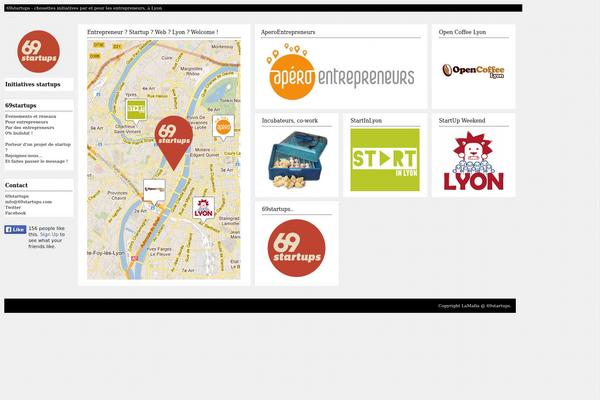Click the AperoEntrepreneurs card title
Image resolution: width=600 pixels, height=400 pixels.
(x=288, y=32)
